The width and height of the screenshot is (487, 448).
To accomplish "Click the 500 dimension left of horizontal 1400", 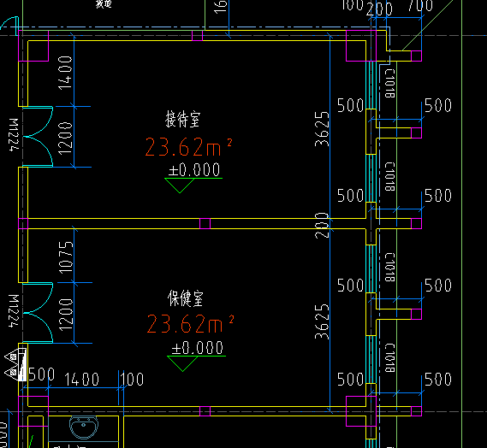I will [x=42, y=374].
